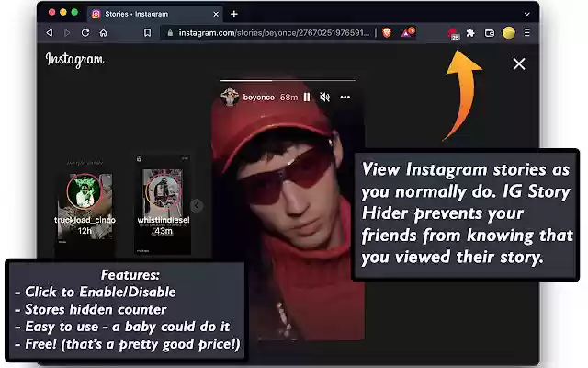
Task: Pause the playing story
Action: (x=307, y=98)
